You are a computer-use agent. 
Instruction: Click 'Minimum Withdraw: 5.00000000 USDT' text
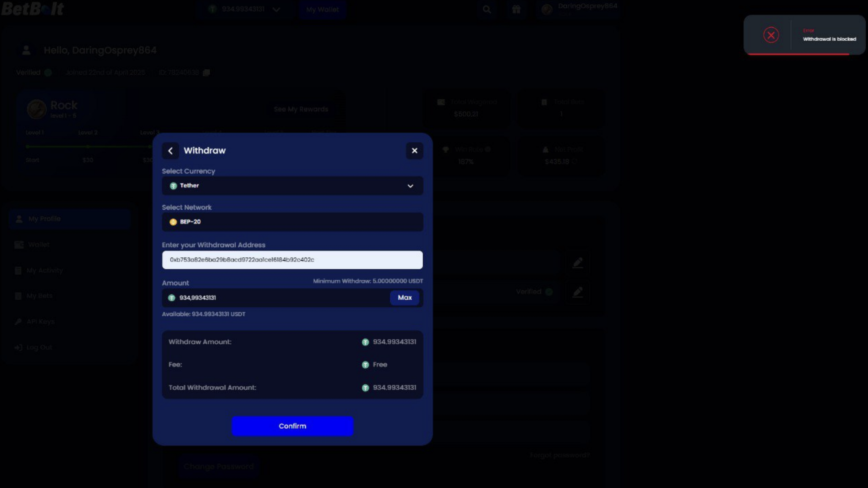tap(368, 281)
